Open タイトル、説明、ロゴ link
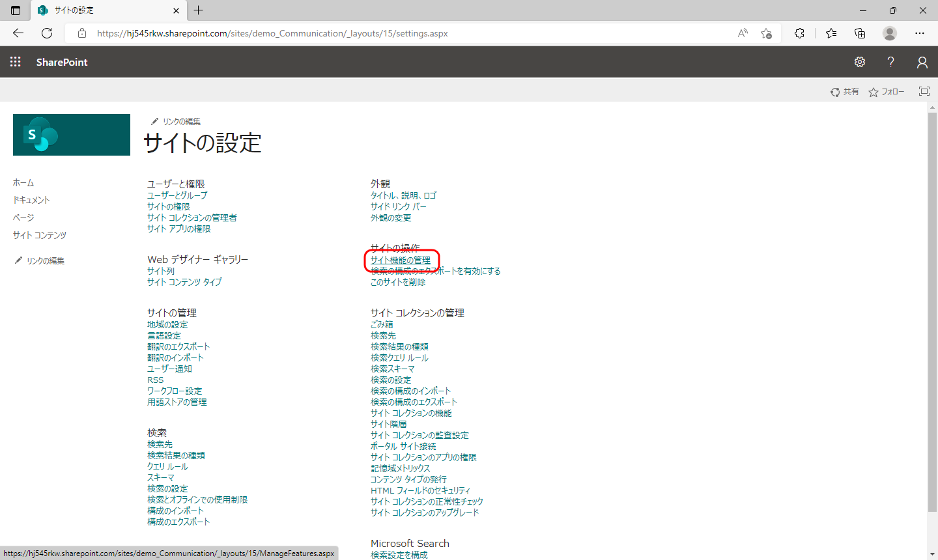 coord(404,195)
